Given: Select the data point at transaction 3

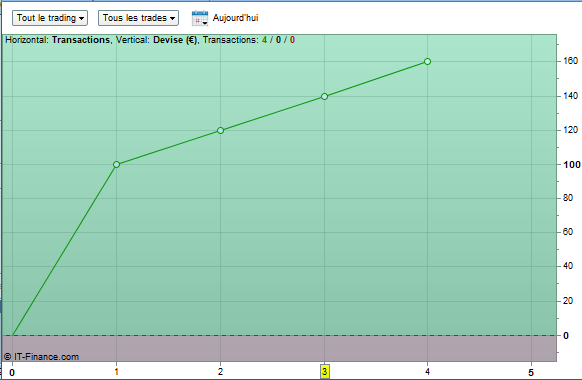Looking at the screenshot, I should (324, 96).
